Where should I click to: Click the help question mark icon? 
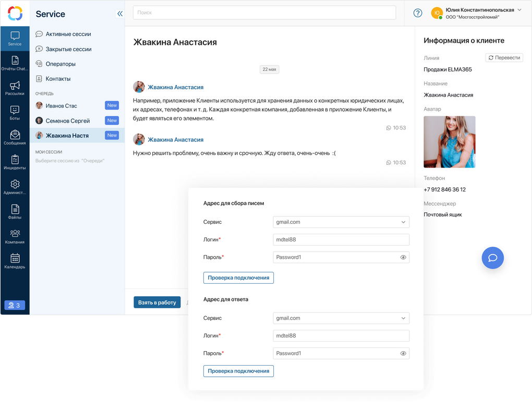tap(418, 13)
